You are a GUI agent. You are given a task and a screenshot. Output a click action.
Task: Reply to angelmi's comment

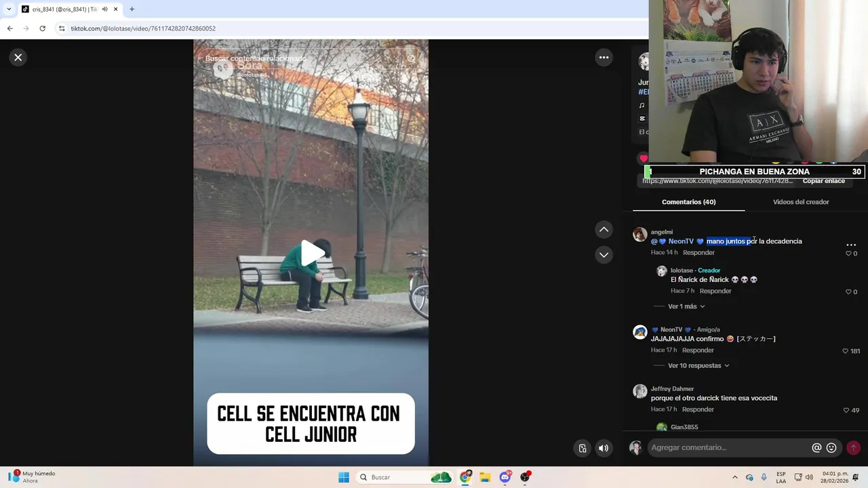point(698,253)
